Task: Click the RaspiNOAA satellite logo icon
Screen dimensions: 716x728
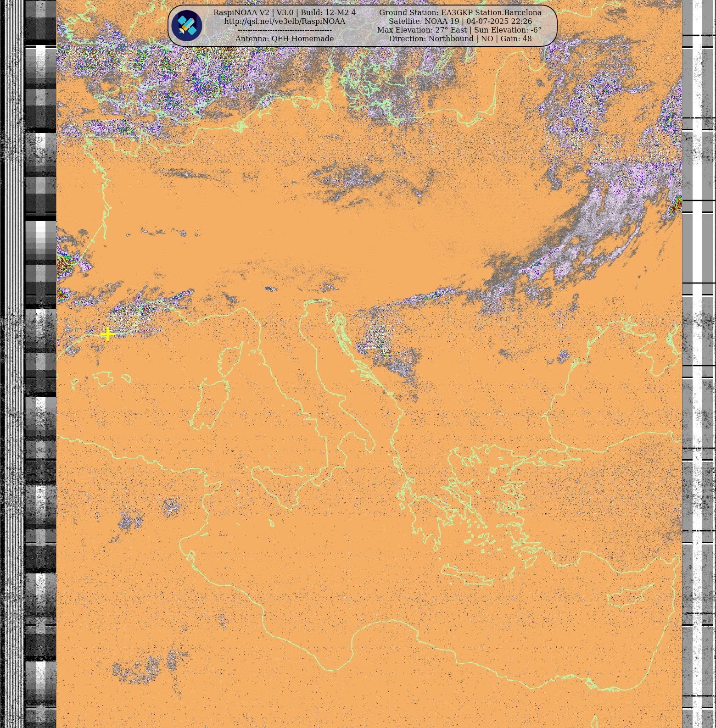Action: [187, 26]
